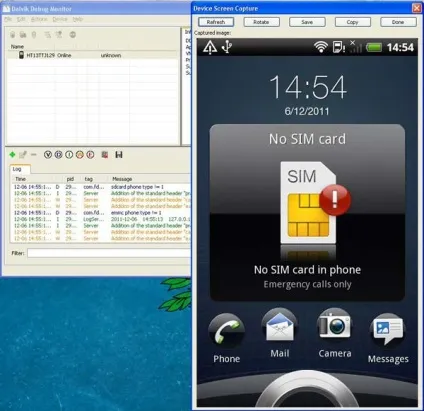
Task: Select the HT13TTJ3129 device row
Action: point(92,55)
